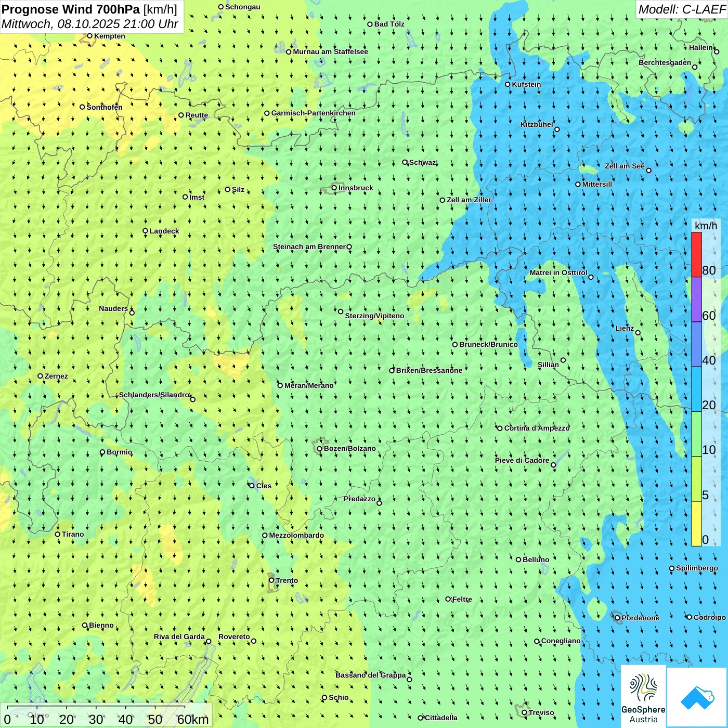Click the Schlanders/Silandro label
Viewport: 728px width, 728px height.
pos(154,395)
